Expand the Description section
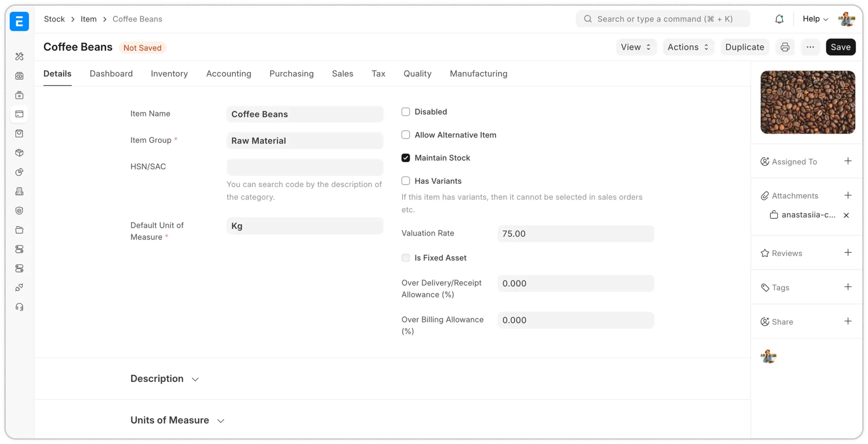The width and height of the screenshot is (868, 444). [x=165, y=379]
